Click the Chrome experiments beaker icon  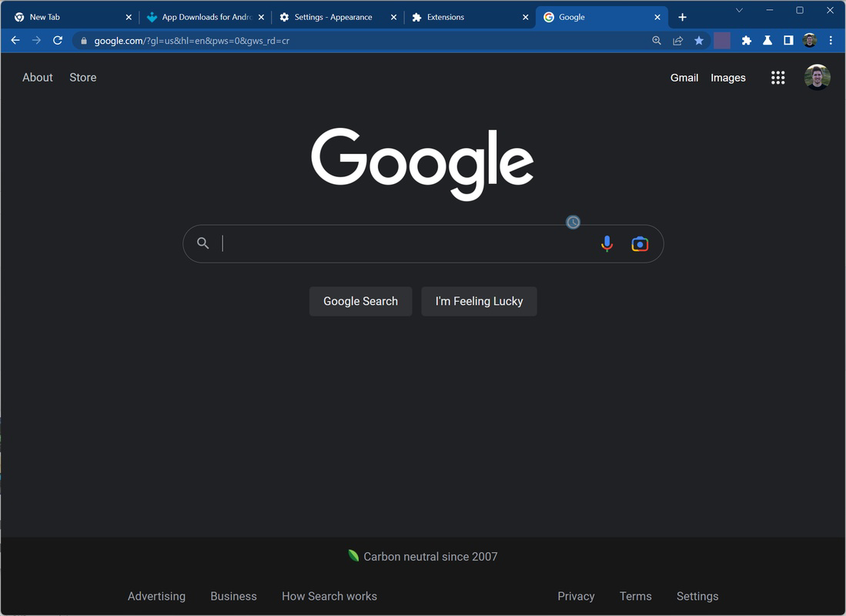click(x=767, y=40)
